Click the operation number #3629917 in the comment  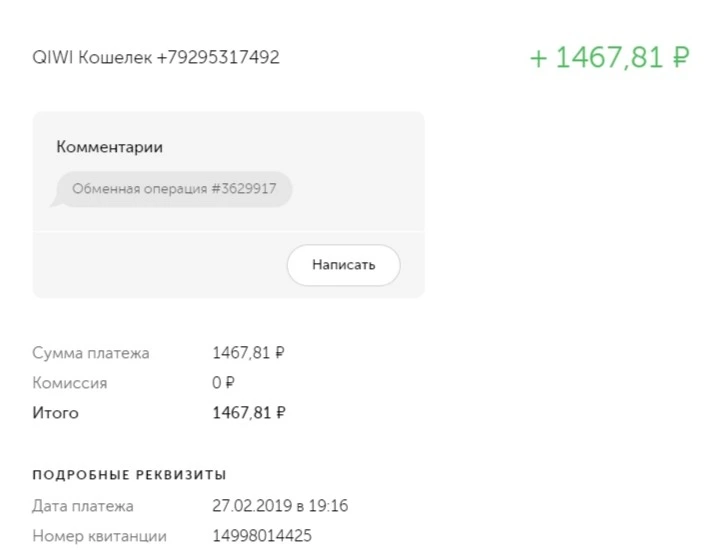coord(244,189)
